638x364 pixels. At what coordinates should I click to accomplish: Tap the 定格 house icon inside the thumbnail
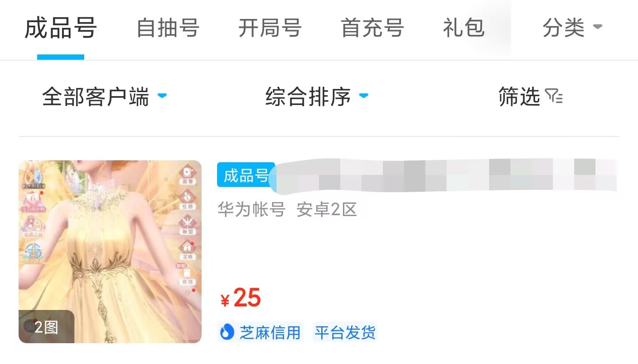pyautogui.click(x=187, y=250)
